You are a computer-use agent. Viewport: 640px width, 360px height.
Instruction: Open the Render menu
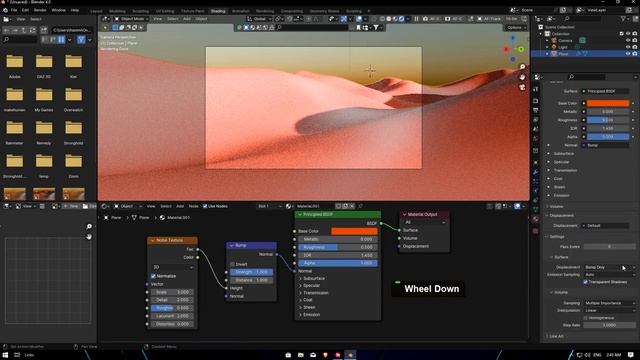(40, 10)
